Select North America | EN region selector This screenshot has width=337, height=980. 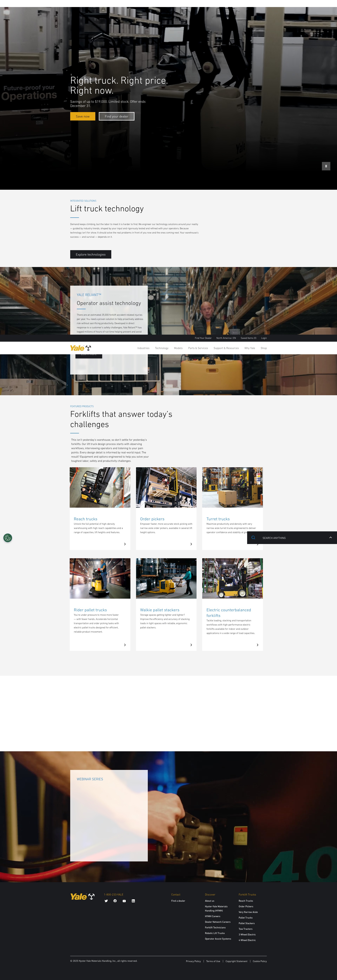click(226, 338)
